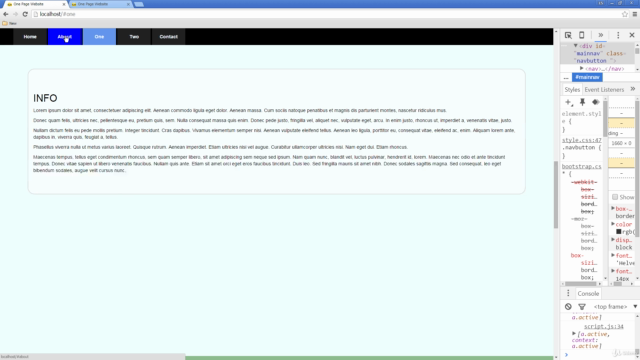Focus the console prompt input

point(600,355)
